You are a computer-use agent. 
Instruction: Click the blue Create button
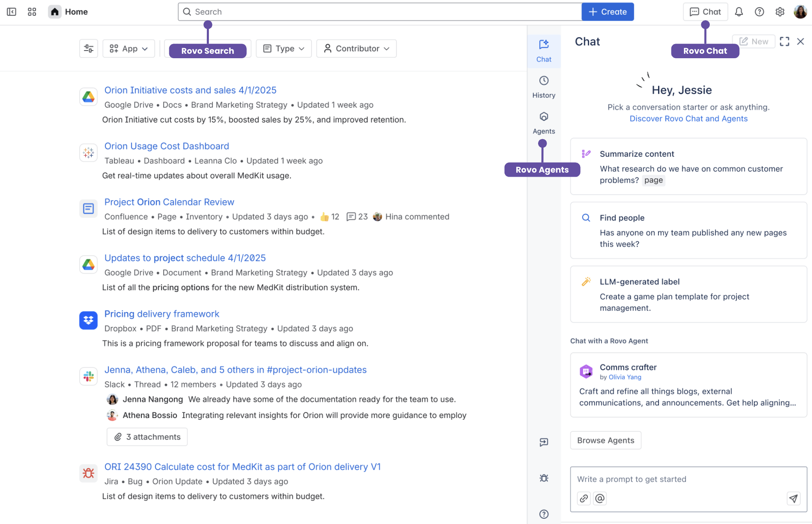tap(608, 12)
